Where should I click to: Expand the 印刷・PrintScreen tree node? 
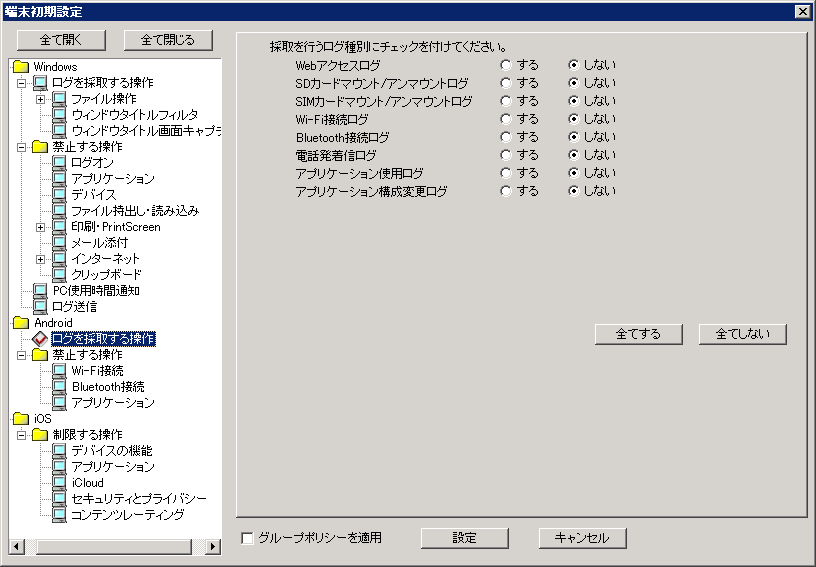[x=40, y=227]
